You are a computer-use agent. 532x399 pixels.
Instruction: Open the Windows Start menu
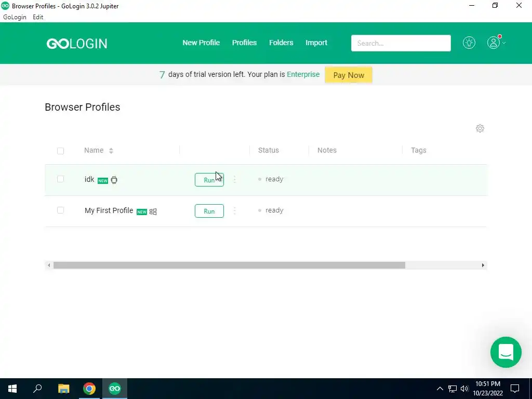tap(12, 389)
